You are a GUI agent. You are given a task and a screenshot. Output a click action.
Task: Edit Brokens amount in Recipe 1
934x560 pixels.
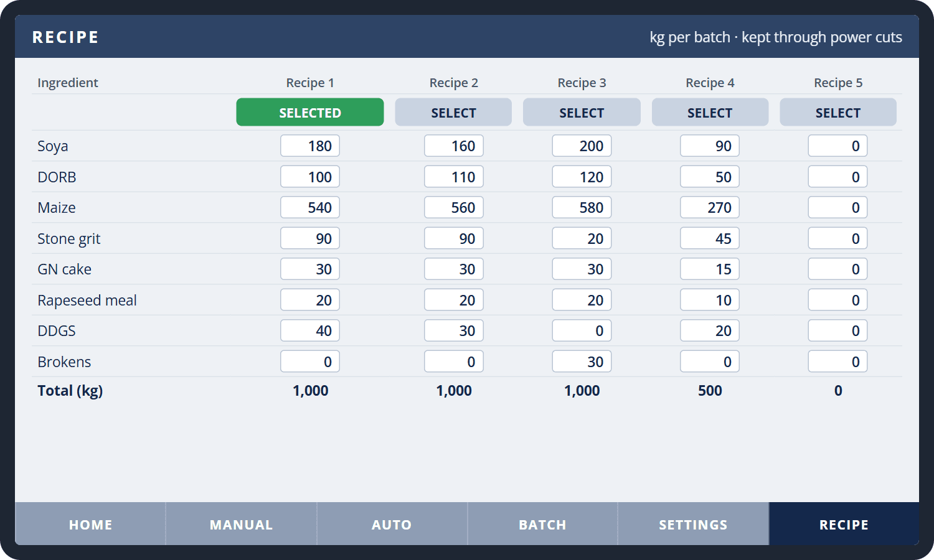310,362
